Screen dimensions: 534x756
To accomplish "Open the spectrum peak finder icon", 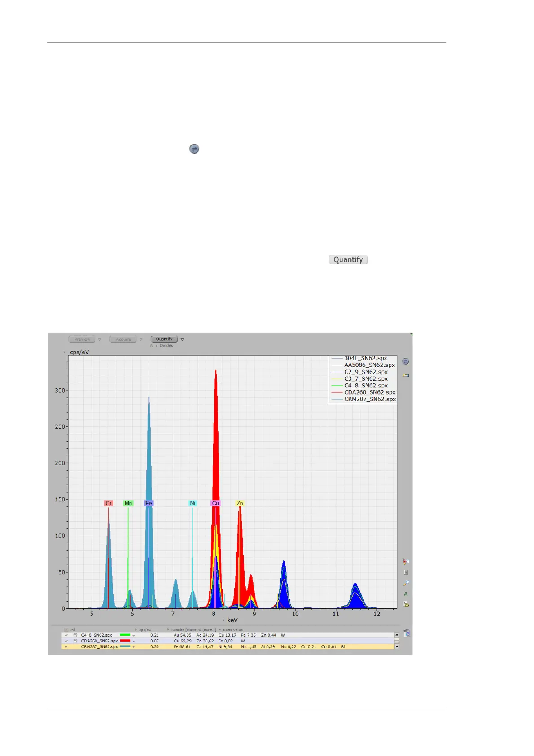I will pyautogui.click(x=406, y=561).
